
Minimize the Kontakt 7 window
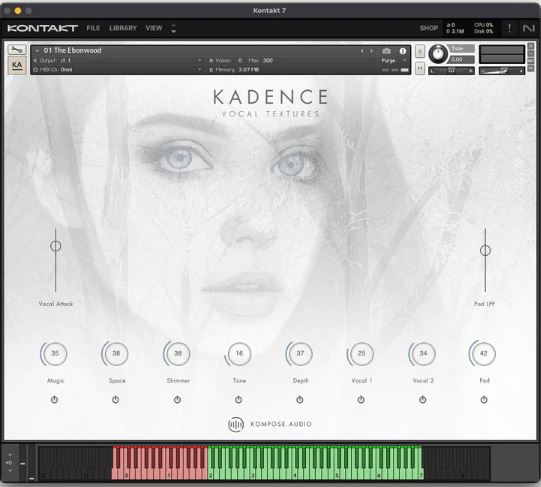click(x=18, y=11)
